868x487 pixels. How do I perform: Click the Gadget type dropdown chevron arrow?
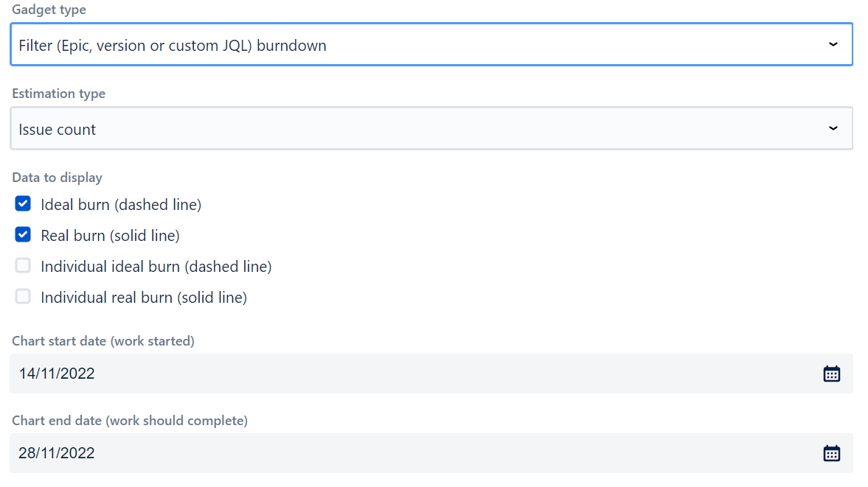tap(833, 45)
